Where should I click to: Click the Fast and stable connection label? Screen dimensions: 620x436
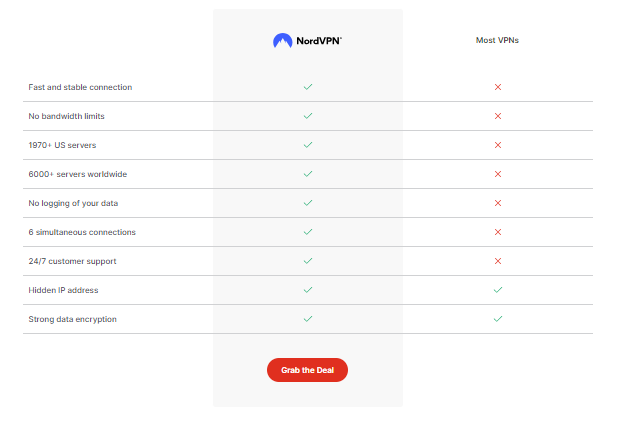(80, 87)
